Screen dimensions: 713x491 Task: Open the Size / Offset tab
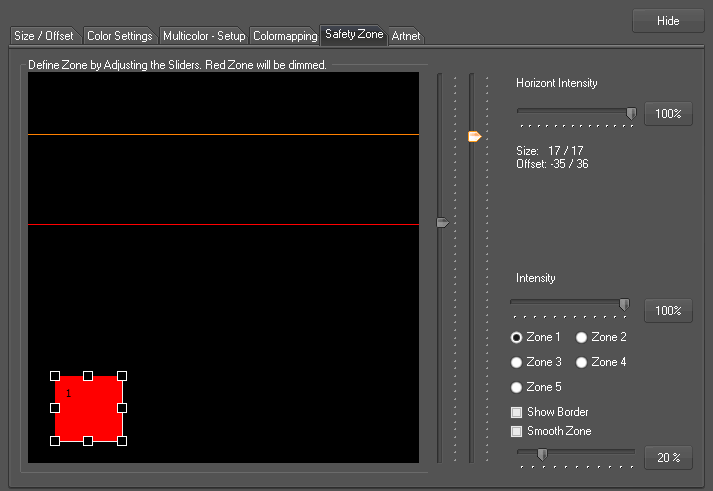pos(44,36)
